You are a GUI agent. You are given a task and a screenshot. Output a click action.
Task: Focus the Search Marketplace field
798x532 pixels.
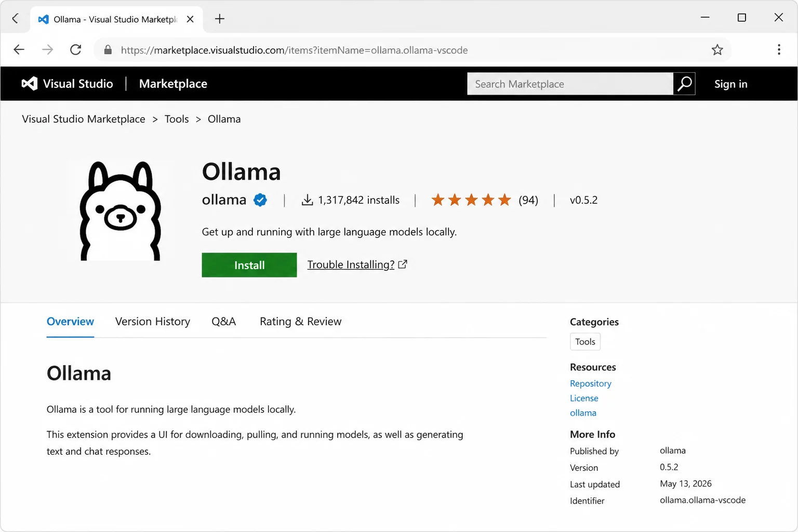coord(570,84)
